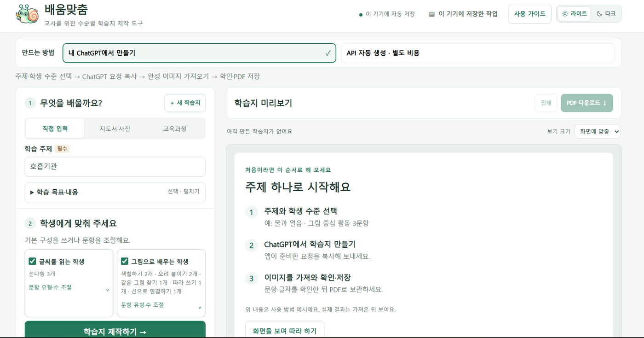Click the 화면을 보며 따라 하기 button
The width and height of the screenshot is (644, 338).
point(285,330)
